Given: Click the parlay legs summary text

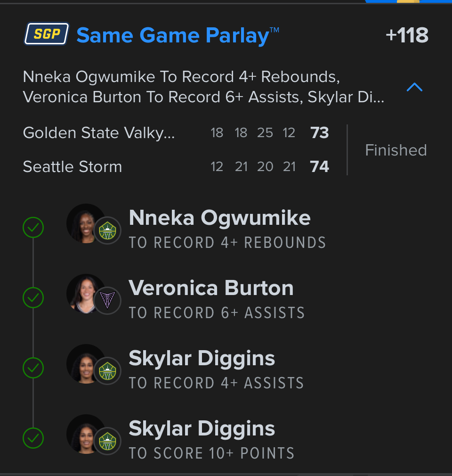Looking at the screenshot, I should coord(203,87).
